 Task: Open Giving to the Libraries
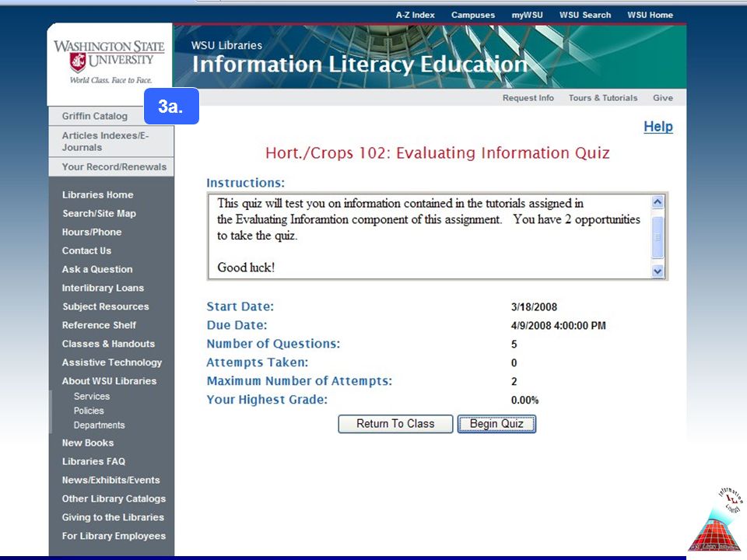(x=113, y=516)
